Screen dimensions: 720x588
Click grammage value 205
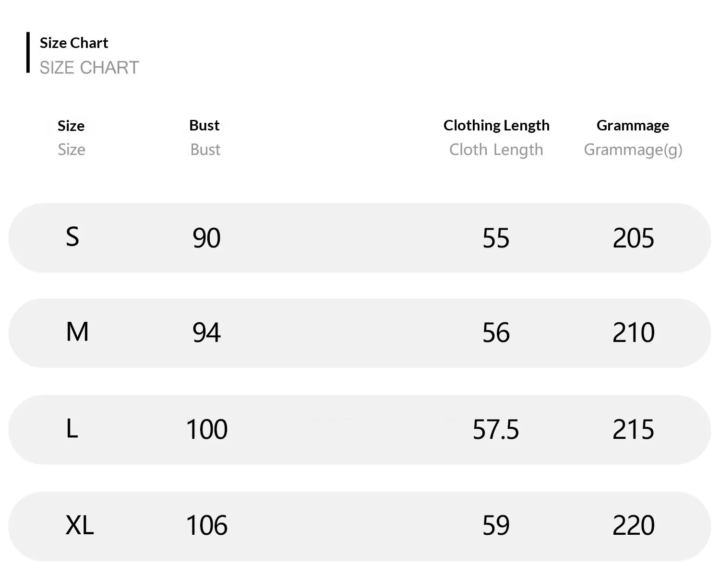(634, 238)
